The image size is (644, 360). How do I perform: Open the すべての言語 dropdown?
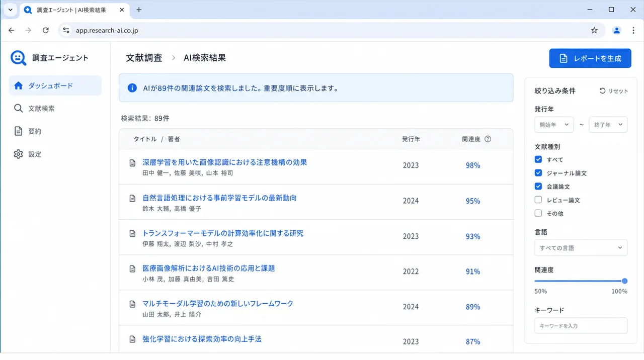point(581,248)
